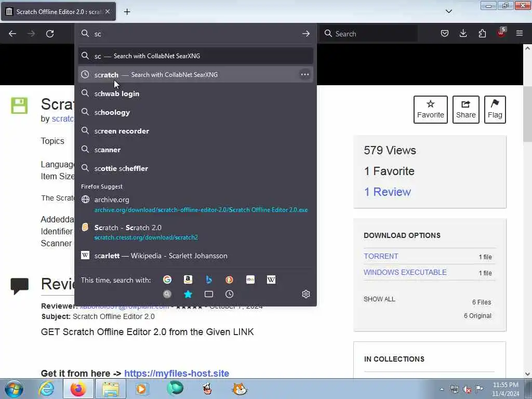Select the 'scottie scheffler' suggestion
The image size is (532, 399).
195,168
